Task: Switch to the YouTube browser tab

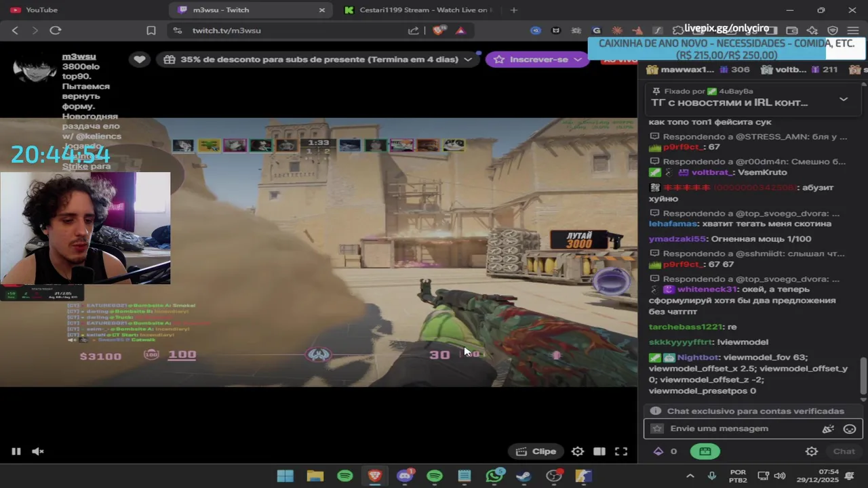Action: (41, 10)
